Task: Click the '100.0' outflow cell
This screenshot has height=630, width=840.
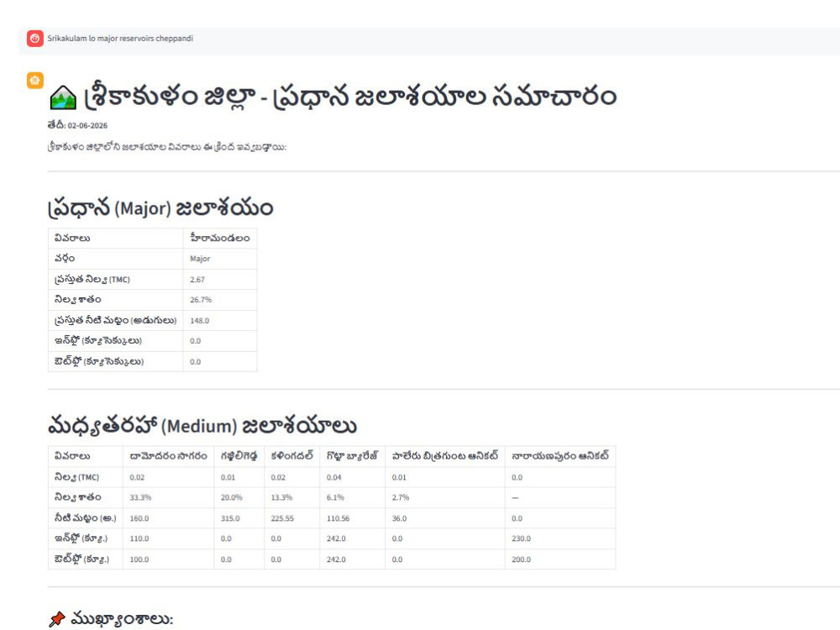Action: click(x=139, y=559)
